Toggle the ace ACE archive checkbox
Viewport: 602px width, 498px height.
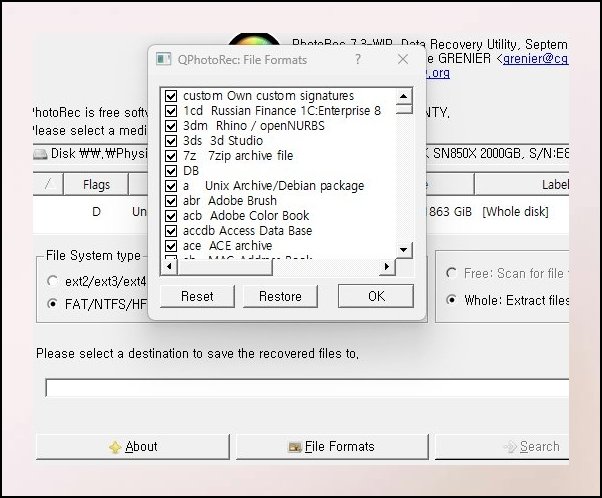click(171, 245)
